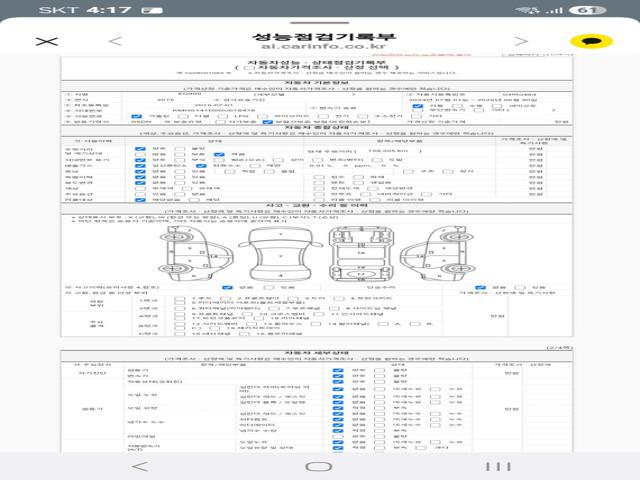
Task: Open recent apps from the navigation bar
Action: point(498,466)
